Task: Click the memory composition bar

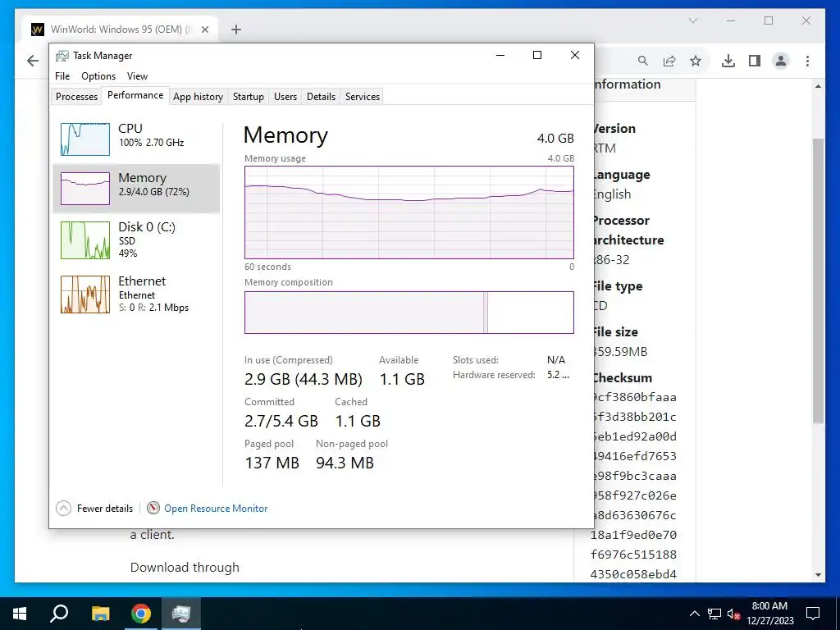Action: (x=409, y=313)
